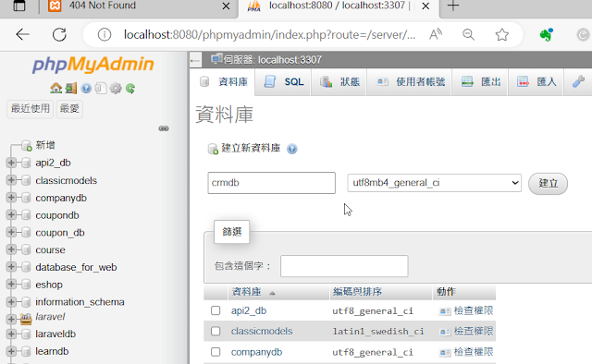This screenshot has height=364, width=592.
Task: Check the classicmodels row checkbox
Action: click(x=216, y=331)
